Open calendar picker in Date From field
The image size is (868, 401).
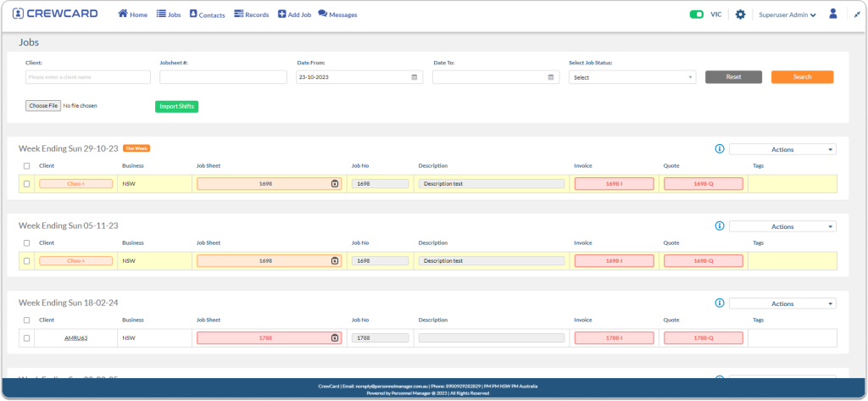(415, 77)
